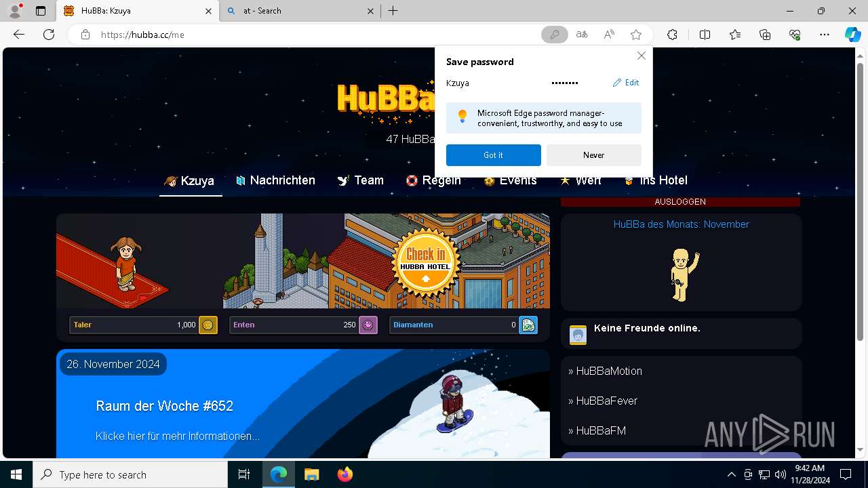Click the volume speaker tray icon
Screen dimensions: 868x488
pyautogui.click(x=780, y=474)
